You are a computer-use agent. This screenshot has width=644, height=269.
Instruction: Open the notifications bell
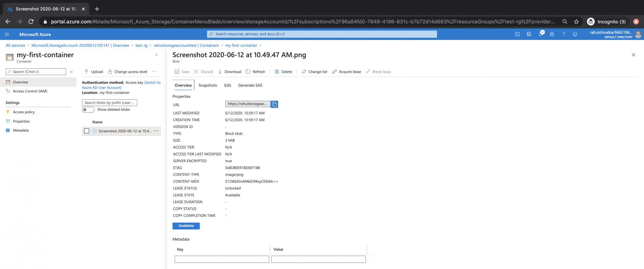pos(541,34)
